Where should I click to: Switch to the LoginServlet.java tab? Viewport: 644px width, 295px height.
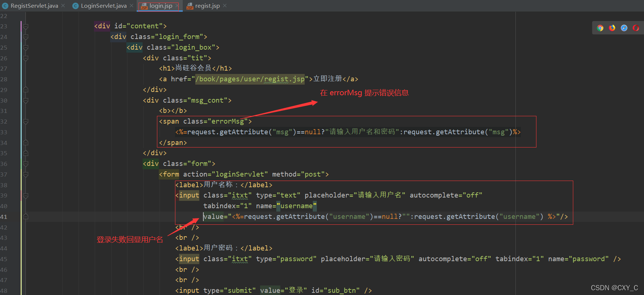(104, 6)
